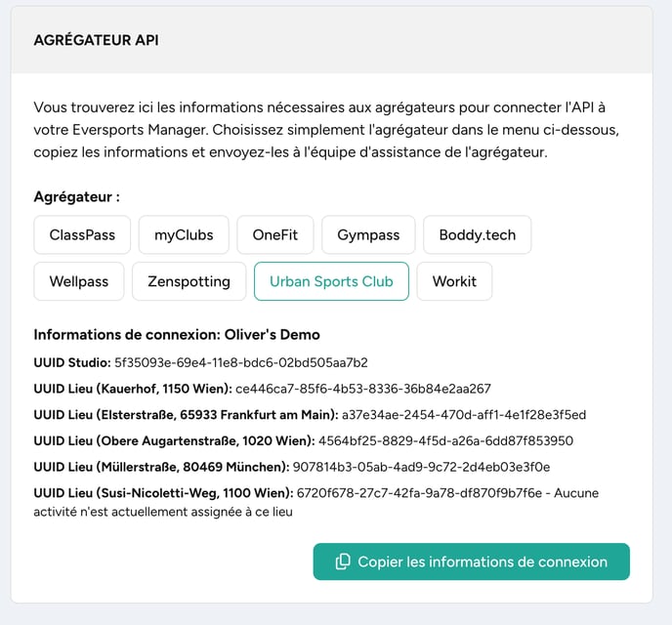Click the Agrégateur : label

[x=77, y=197]
